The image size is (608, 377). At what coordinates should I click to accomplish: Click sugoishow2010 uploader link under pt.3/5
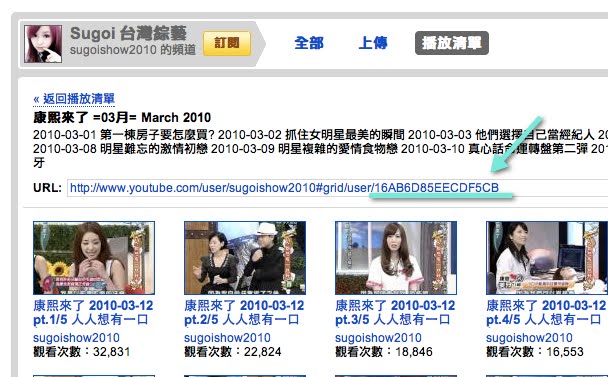(x=378, y=338)
